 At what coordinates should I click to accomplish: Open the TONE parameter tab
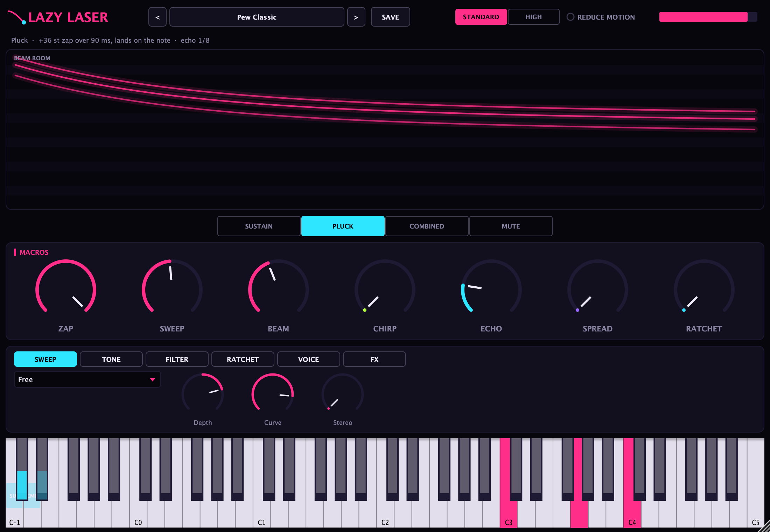click(x=111, y=359)
